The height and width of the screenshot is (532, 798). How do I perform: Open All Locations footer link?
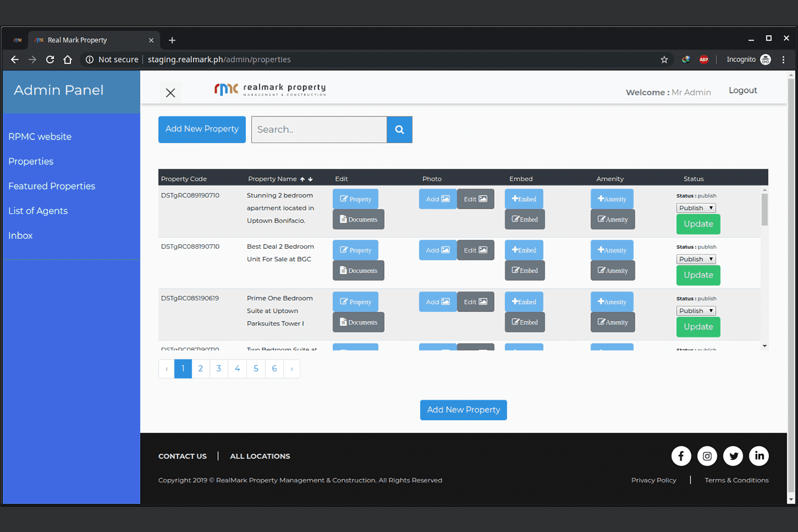260,456
